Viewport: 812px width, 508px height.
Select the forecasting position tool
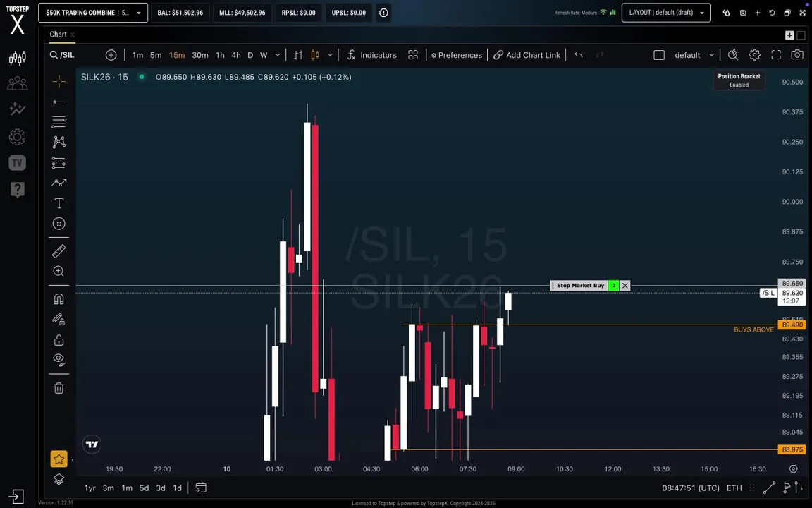(59, 163)
